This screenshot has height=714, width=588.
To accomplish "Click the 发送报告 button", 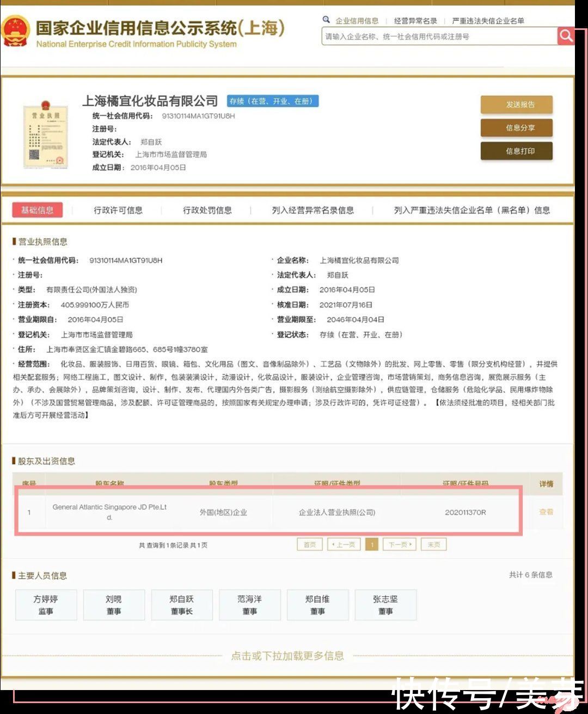I will click(517, 104).
